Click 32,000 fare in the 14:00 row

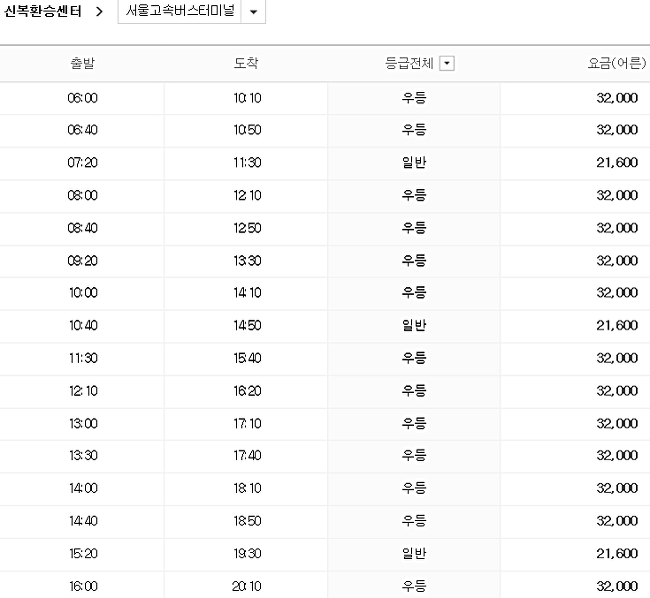617,488
